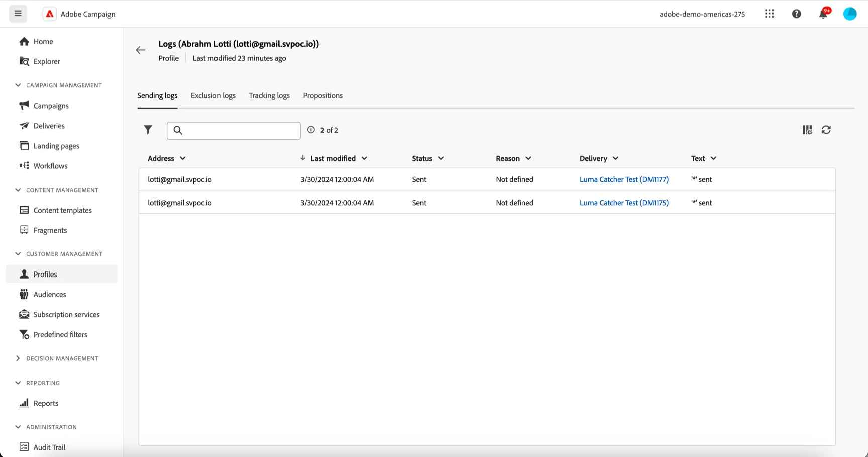Screen dimensions: 868x457
Task: Open the notifications bell
Action: [823, 14]
